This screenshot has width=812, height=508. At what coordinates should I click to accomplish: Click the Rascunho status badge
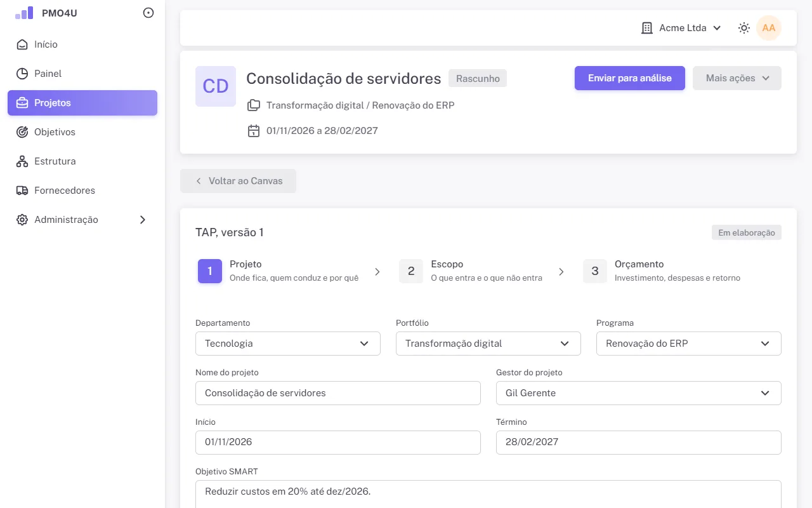click(478, 79)
